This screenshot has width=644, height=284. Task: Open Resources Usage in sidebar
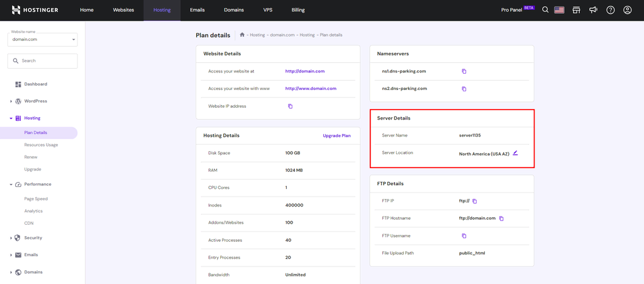(x=41, y=145)
